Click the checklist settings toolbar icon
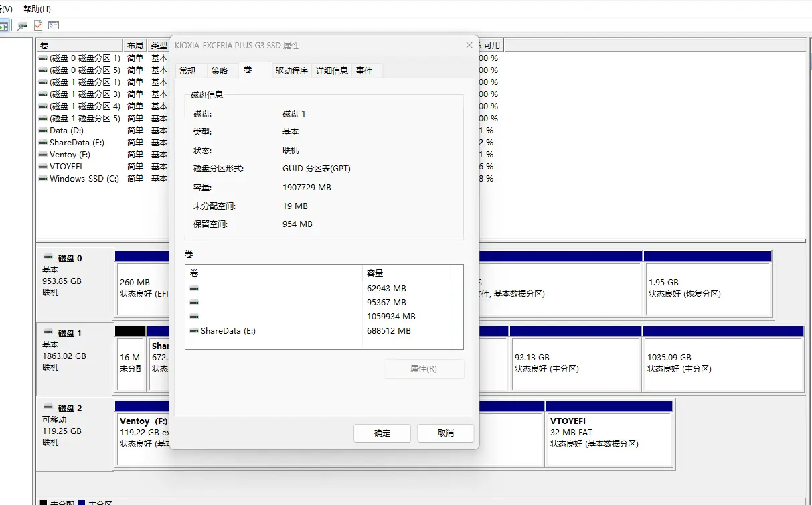Image resolution: width=812 pixels, height=505 pixels. [54, 25]
